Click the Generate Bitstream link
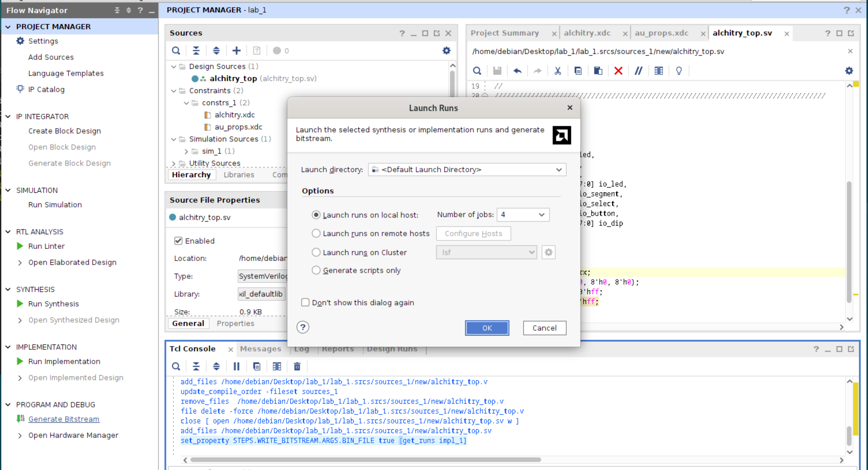This screenshot has height=470, width=868. [x=64, y=419]
